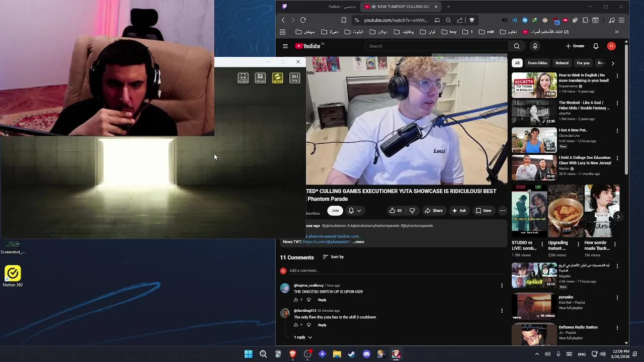Open options for I Got A New Pet video
644x362 pixels.
(617, 131)
